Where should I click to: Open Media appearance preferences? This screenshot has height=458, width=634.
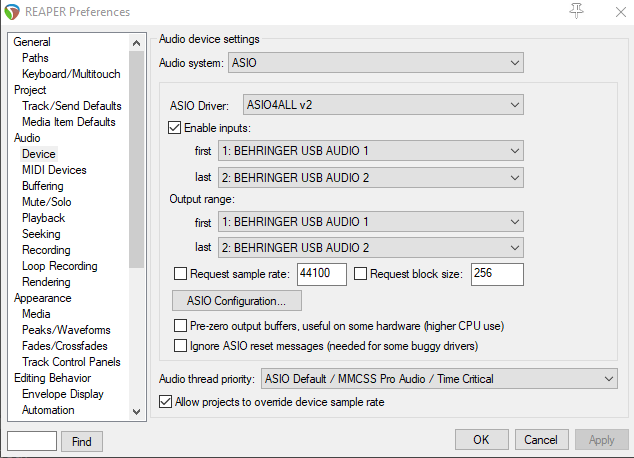click(x=36, y=314)
